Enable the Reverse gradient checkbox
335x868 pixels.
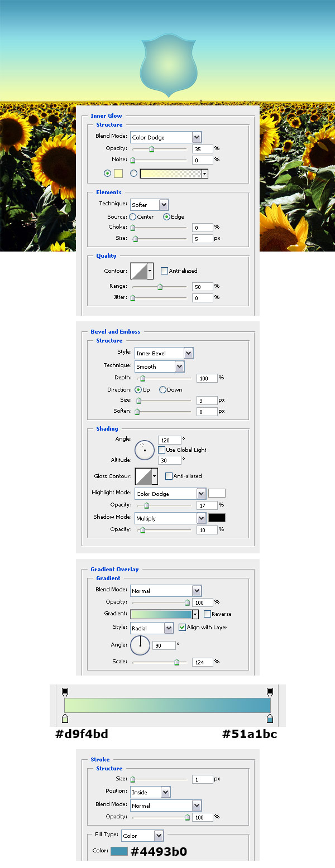click(207, 614)
